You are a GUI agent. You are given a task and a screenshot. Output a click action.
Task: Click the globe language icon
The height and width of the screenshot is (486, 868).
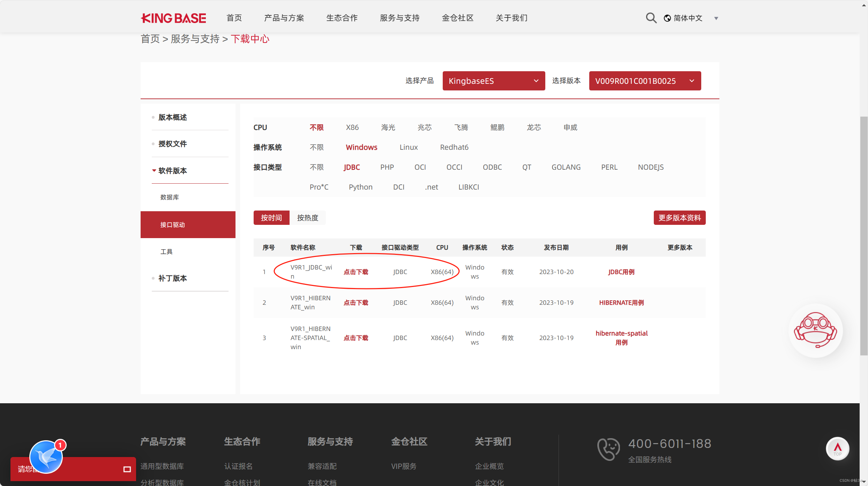pos(667,18)
